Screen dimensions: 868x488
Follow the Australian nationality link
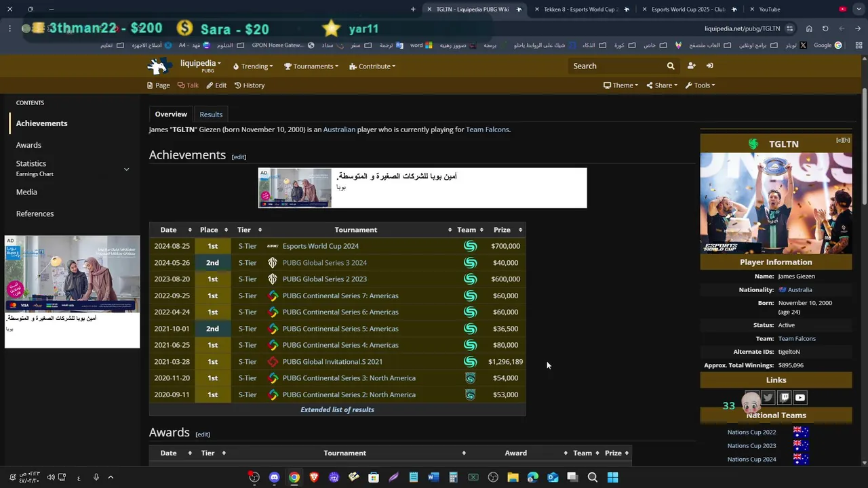pos(339,129)
